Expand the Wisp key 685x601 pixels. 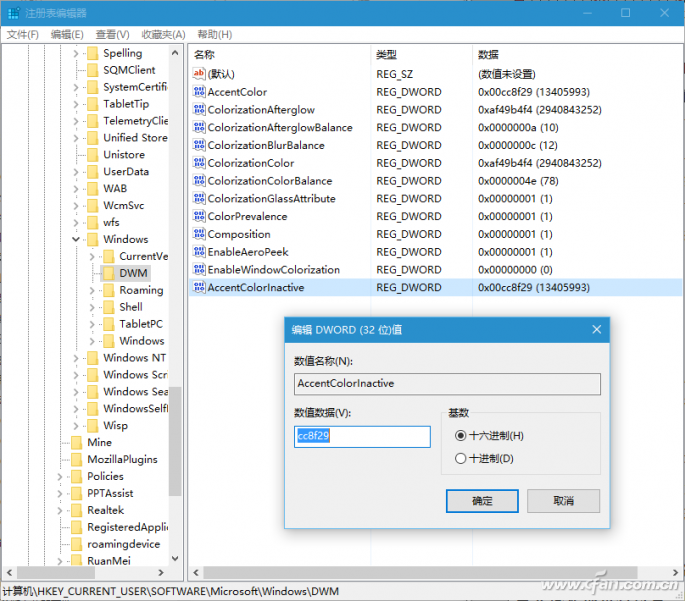[76, 425]
